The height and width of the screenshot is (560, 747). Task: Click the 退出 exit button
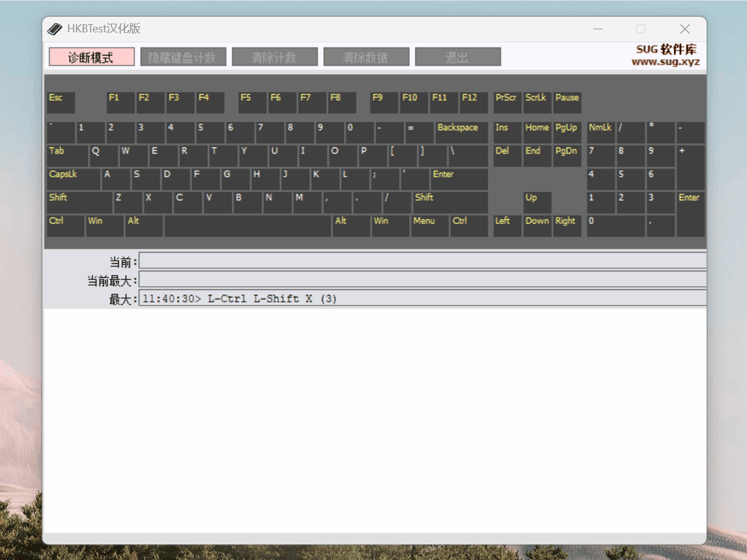pyautogui.click(x=458, y=57)
